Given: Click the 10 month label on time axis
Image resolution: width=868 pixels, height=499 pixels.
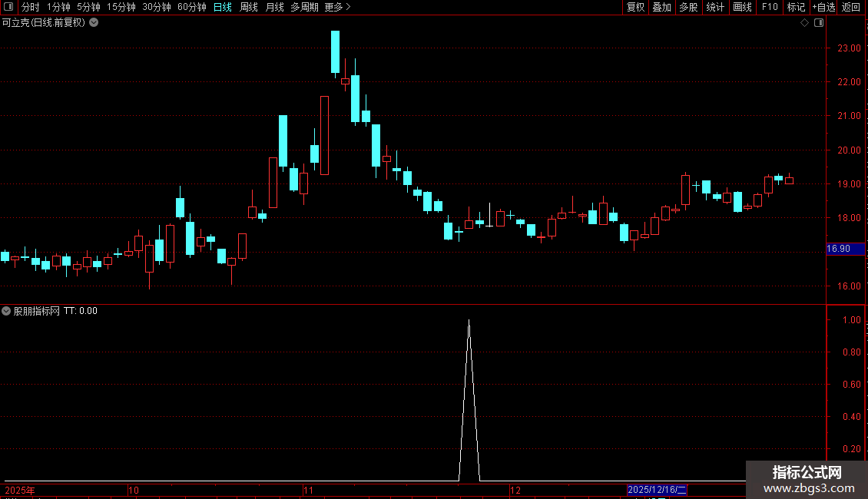Looking at the screenshot, I should [134, 490].
